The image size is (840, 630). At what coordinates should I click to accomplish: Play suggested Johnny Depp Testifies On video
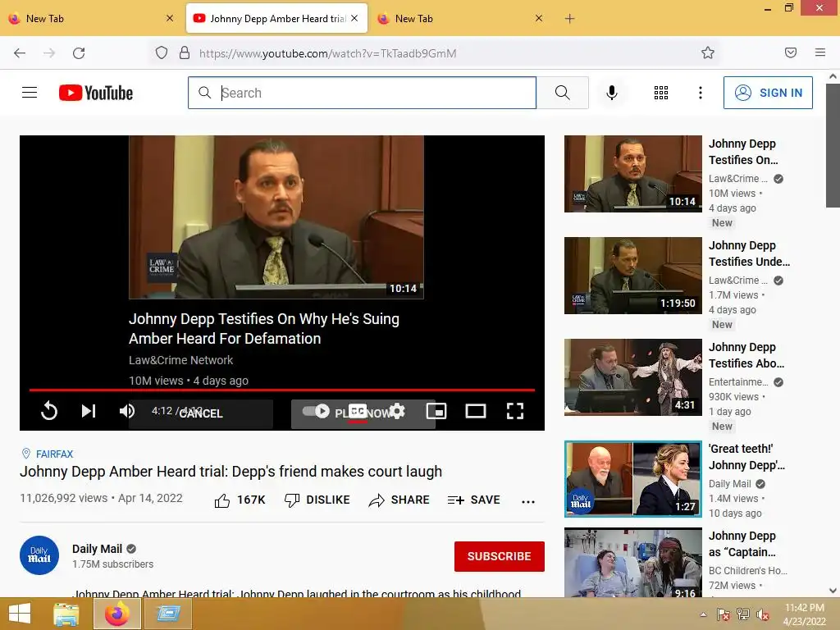pyautogui.click(x=633, y=174)
